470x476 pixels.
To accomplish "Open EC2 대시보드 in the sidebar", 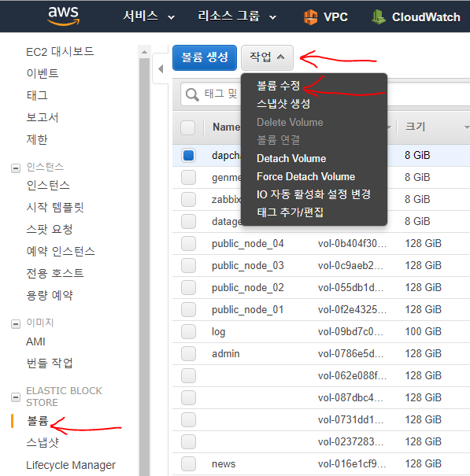I will click(x=60, y=52).
